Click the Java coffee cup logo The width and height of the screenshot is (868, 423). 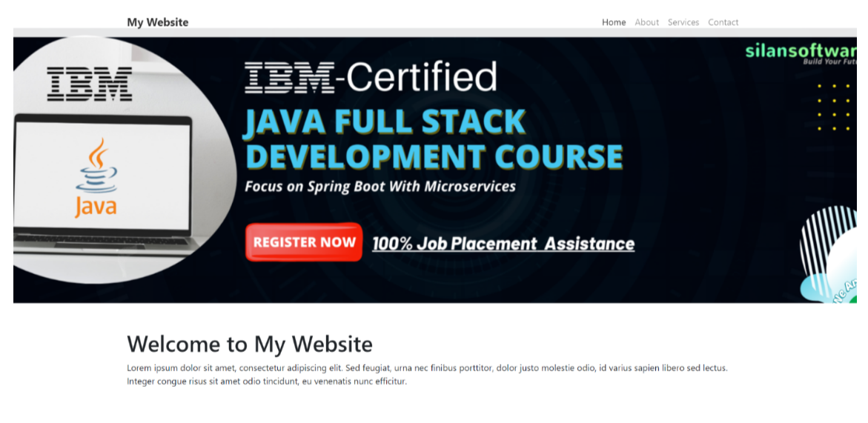pyautogui.click(x=96, y=178)
